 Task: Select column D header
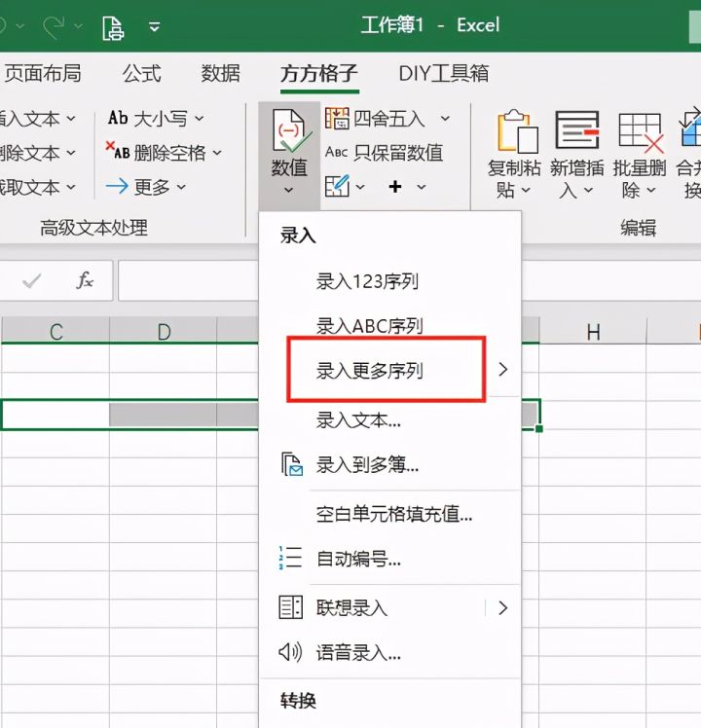tap(164, 332)
